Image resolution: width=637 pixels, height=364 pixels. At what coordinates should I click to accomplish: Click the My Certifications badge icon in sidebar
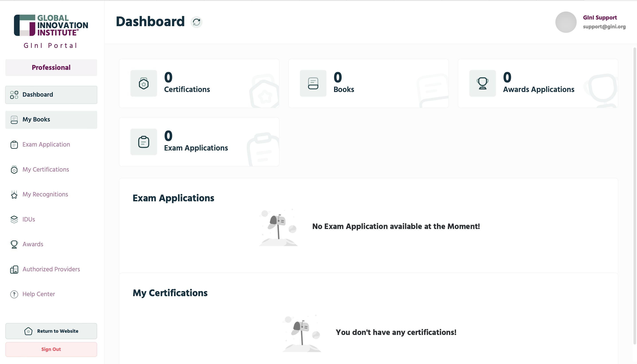[14, 170]
